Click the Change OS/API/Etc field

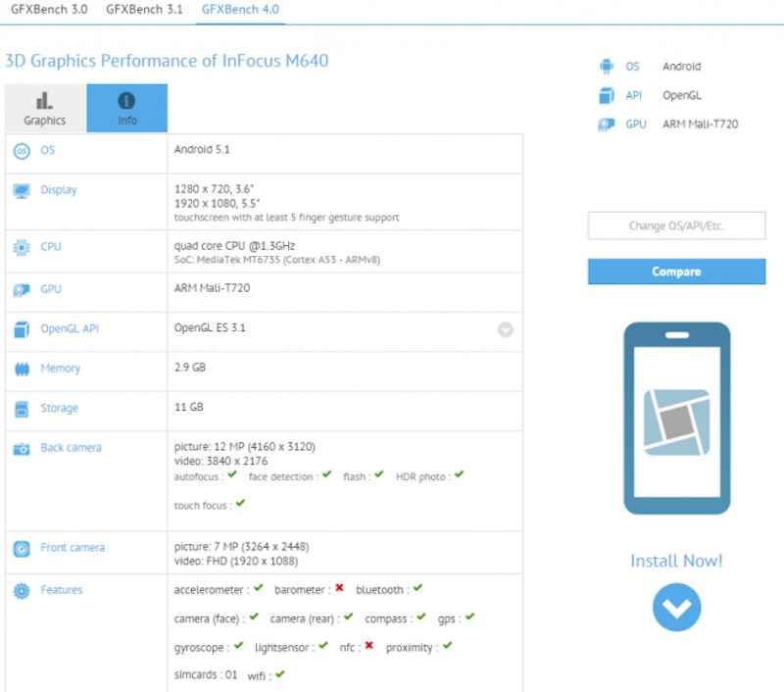[x=675, y=225]
